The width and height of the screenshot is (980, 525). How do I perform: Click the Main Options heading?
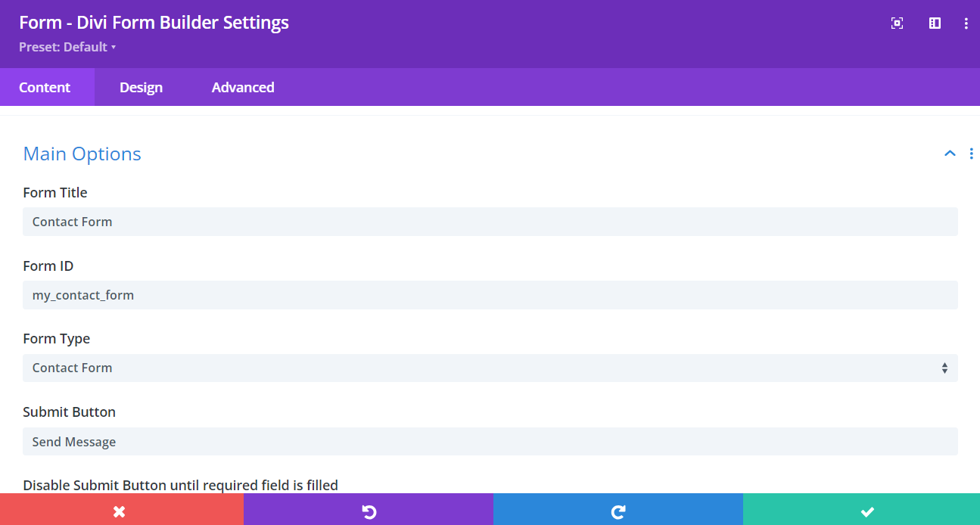tap(82, 154)
